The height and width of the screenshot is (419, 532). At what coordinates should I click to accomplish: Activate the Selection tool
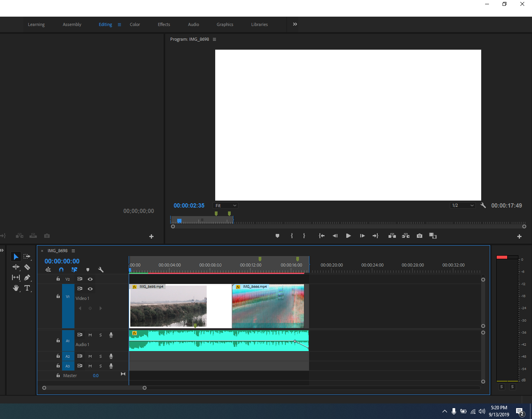point(16,256)
